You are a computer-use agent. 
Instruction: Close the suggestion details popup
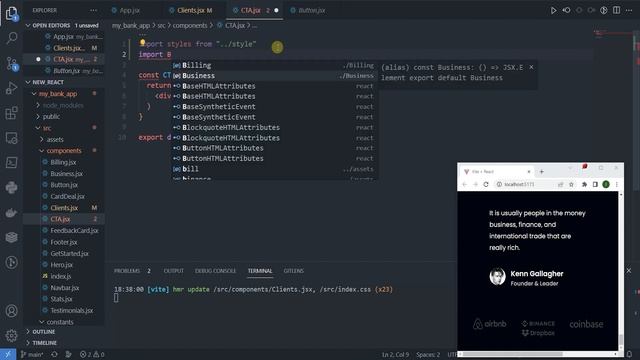[531, 67]
